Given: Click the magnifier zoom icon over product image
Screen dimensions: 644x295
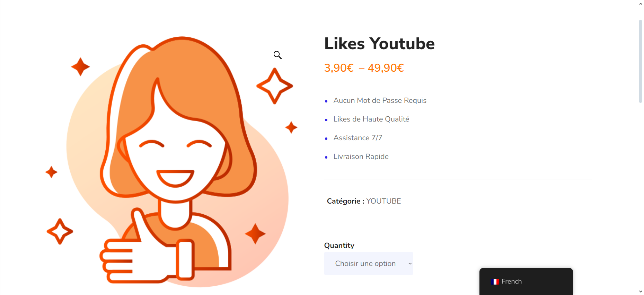Looking at the screenshot, I should point(277,55).
